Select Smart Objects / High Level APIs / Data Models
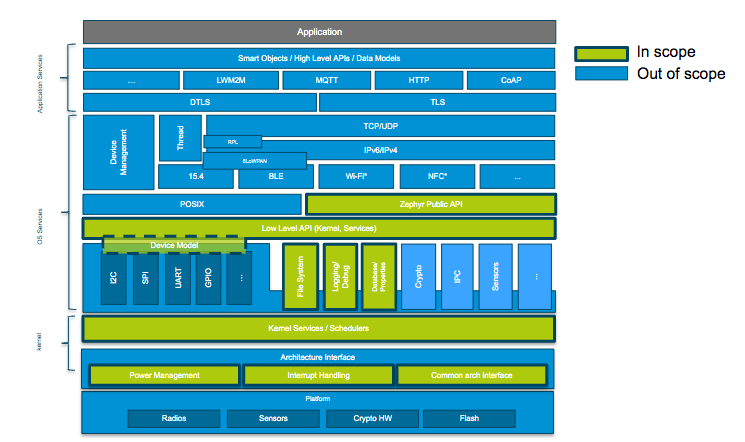 319,58
